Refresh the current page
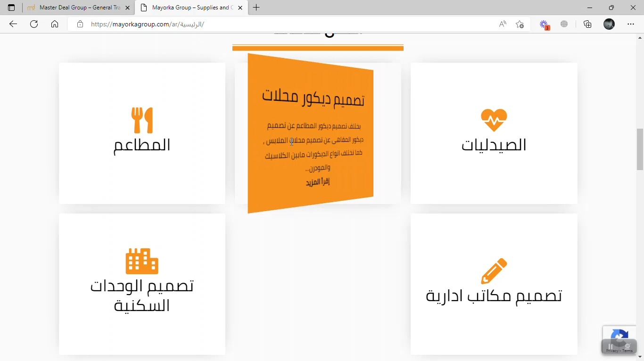This screenshot has width=644, height=361. click(34, 24)
